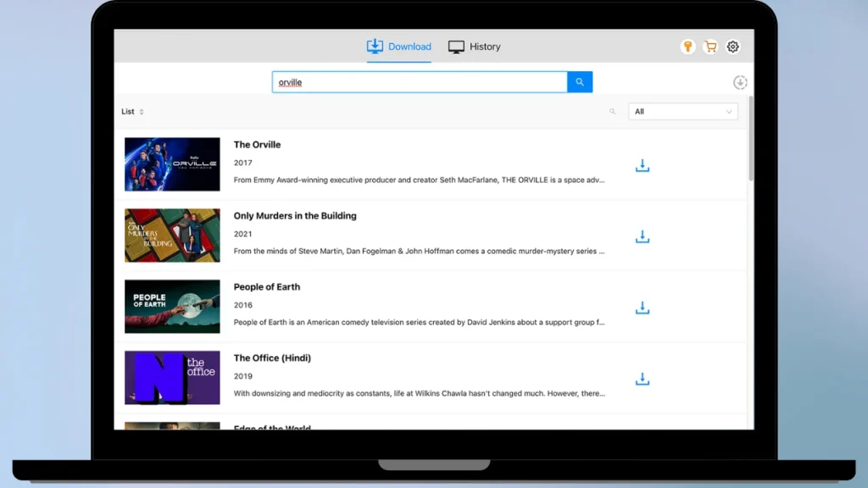
Task: Open The Office thumbnail
Action: click(172, 377)
